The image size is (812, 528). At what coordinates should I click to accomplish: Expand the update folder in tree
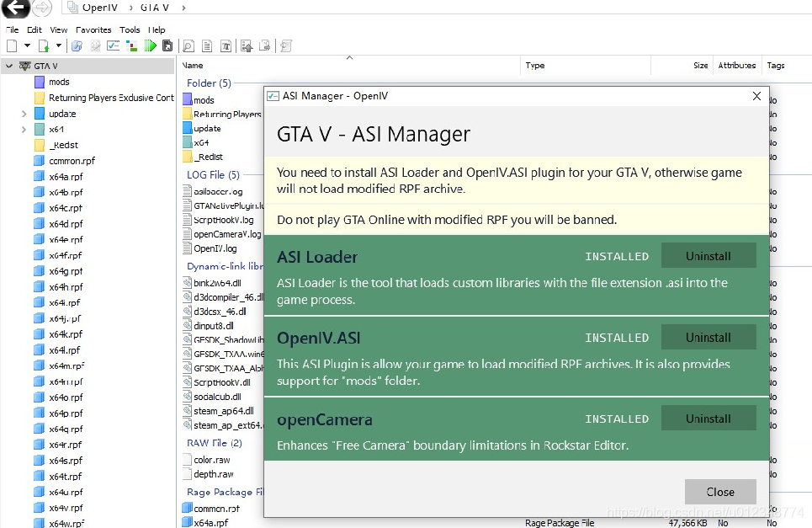(24, 114)
